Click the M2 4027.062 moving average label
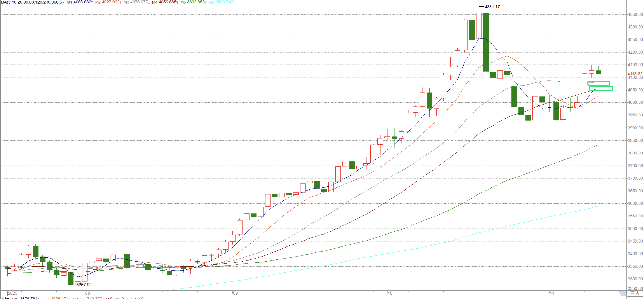 [x=108, y=2]
